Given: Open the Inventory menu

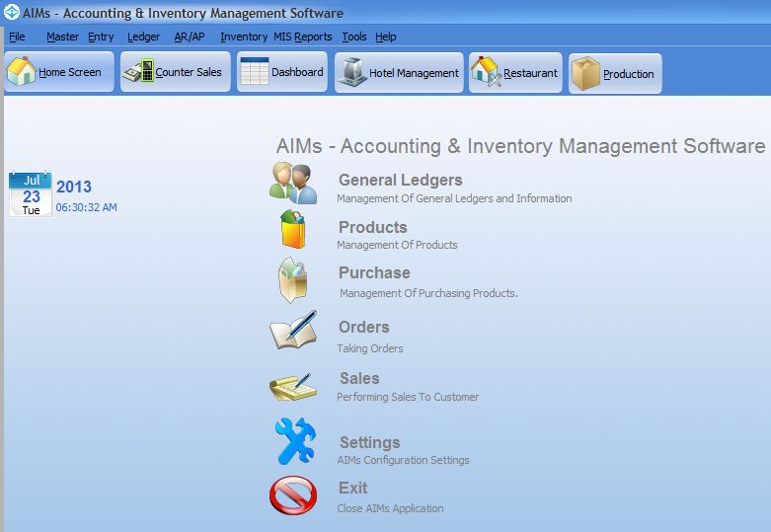Looking at the screenshot, I should 244,37.
